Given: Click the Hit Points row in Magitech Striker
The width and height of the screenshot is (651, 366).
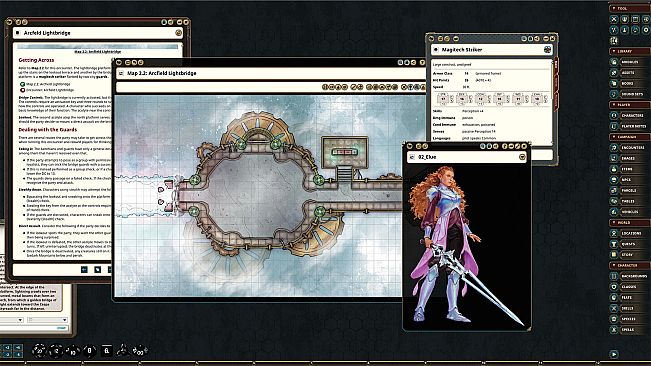Looking at the screenshot, I should tap(491, 80).
